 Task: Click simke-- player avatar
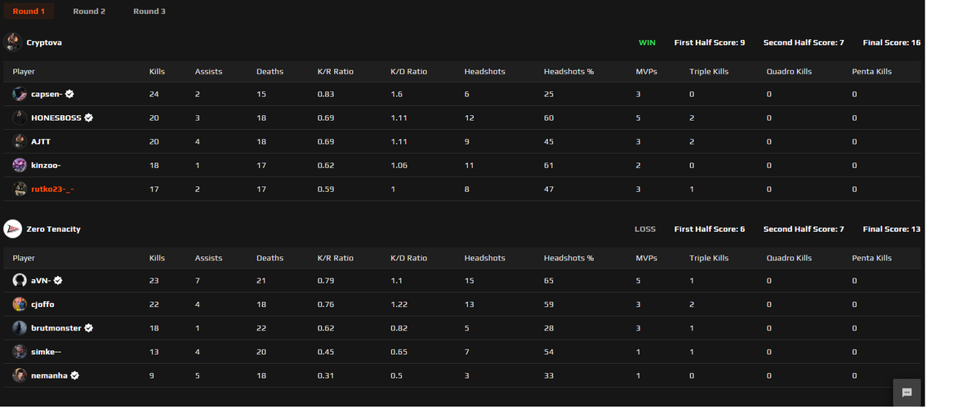[20, 352]
